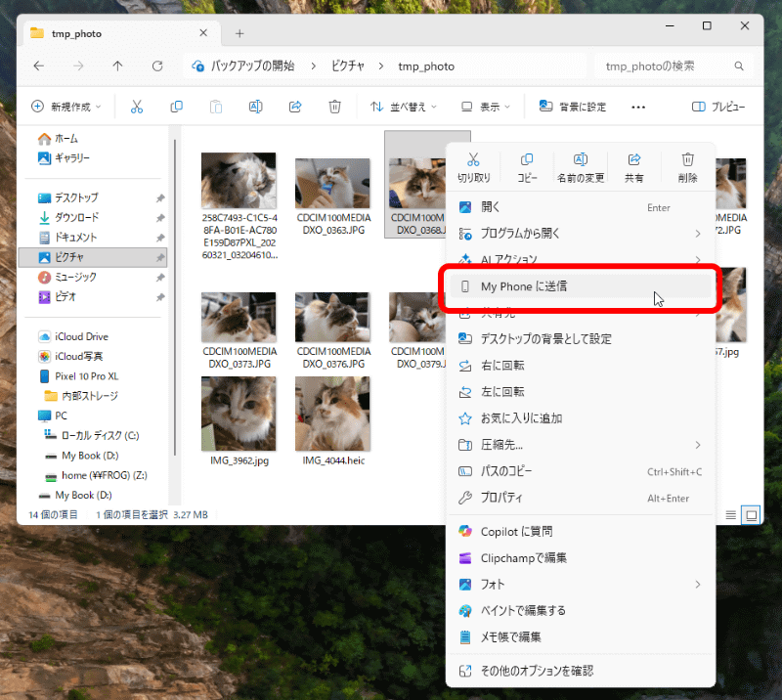782x700 pixels.
Task: Select the IMG_4044.heic thumbnail
Action: (x=332, y=415)
